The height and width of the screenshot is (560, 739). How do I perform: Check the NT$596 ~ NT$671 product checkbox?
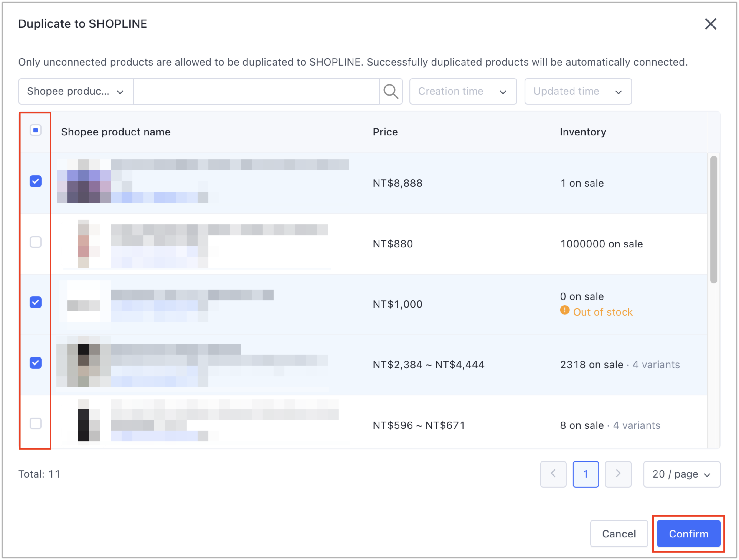tap(36, 423)
